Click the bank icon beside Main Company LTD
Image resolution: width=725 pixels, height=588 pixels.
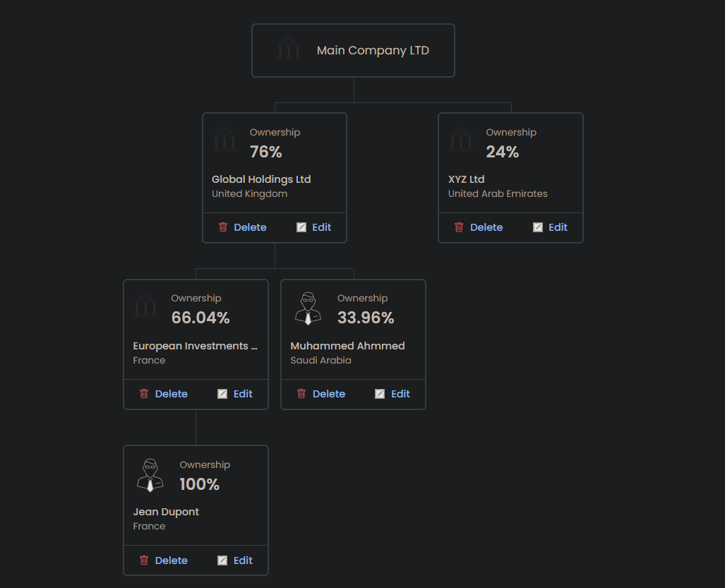[x=289, y=50]
